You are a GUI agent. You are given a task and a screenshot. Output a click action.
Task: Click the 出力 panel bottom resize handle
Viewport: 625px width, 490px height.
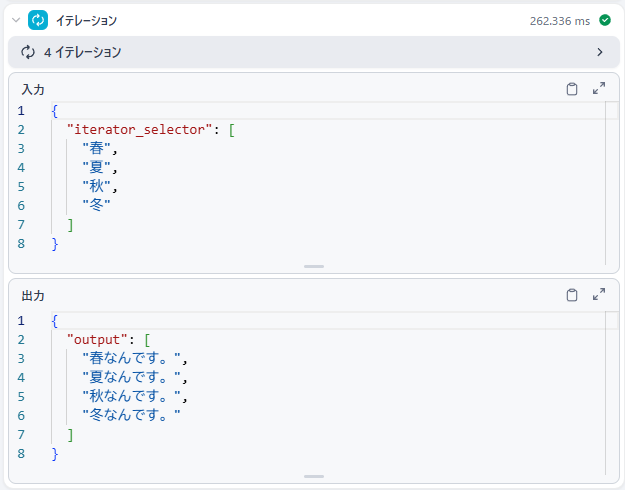[x=314, y=476]
